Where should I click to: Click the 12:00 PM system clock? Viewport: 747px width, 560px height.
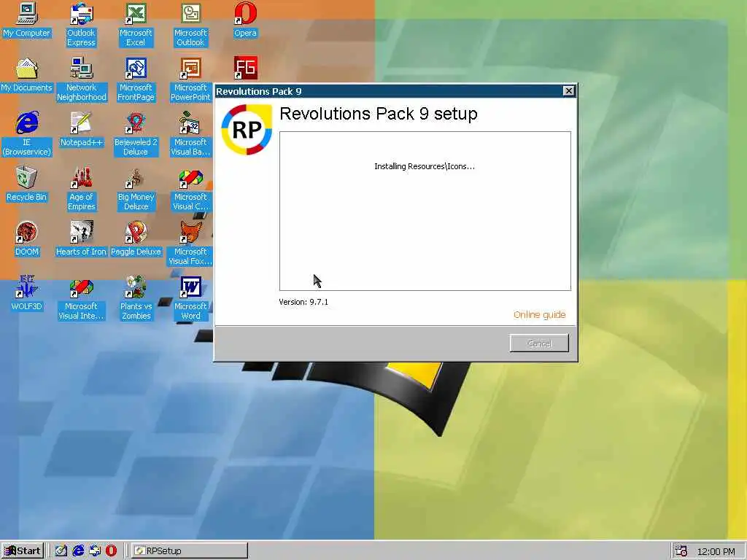(x=716, y=551)
